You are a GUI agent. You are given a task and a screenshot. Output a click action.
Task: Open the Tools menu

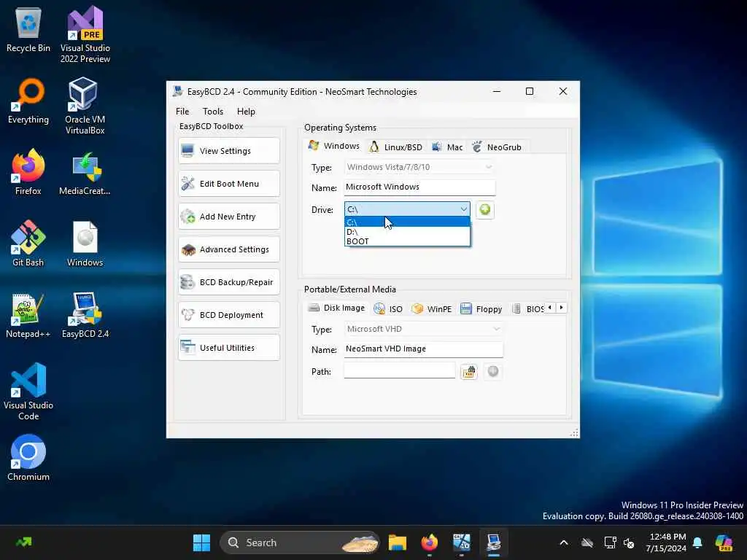click(x=213, y=112)
